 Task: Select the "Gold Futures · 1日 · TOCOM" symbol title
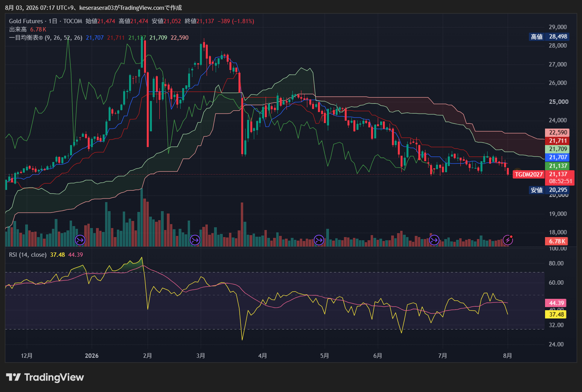[46, 21]
